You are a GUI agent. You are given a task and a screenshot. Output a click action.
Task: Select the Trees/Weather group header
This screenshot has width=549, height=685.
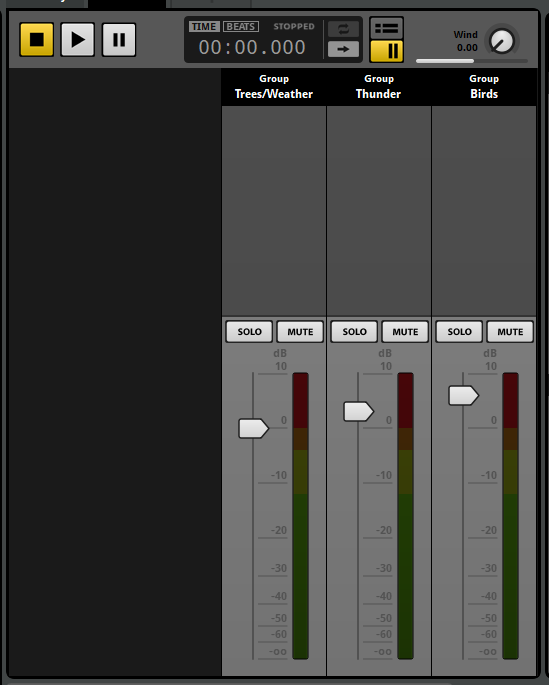pos(274,87)
